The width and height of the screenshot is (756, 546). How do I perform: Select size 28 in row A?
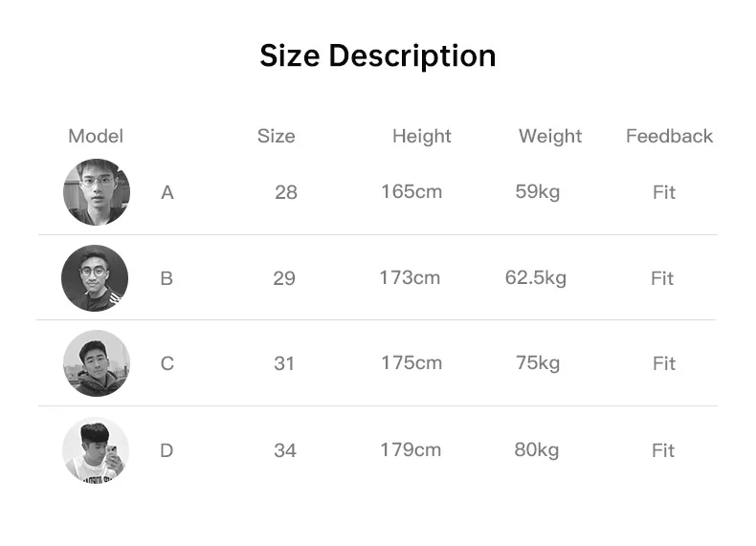pyautogui.click(x=286, y=192)
